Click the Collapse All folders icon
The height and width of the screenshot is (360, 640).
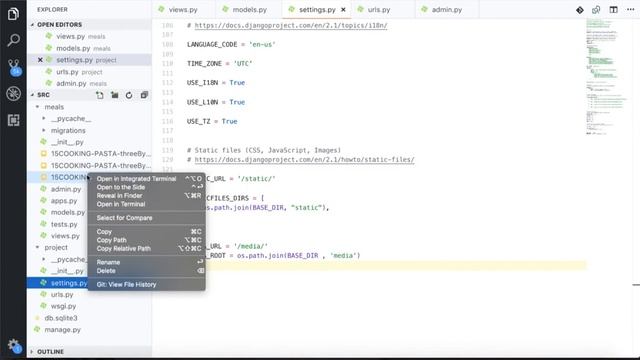pyautogui.click(x=144, y=95)
